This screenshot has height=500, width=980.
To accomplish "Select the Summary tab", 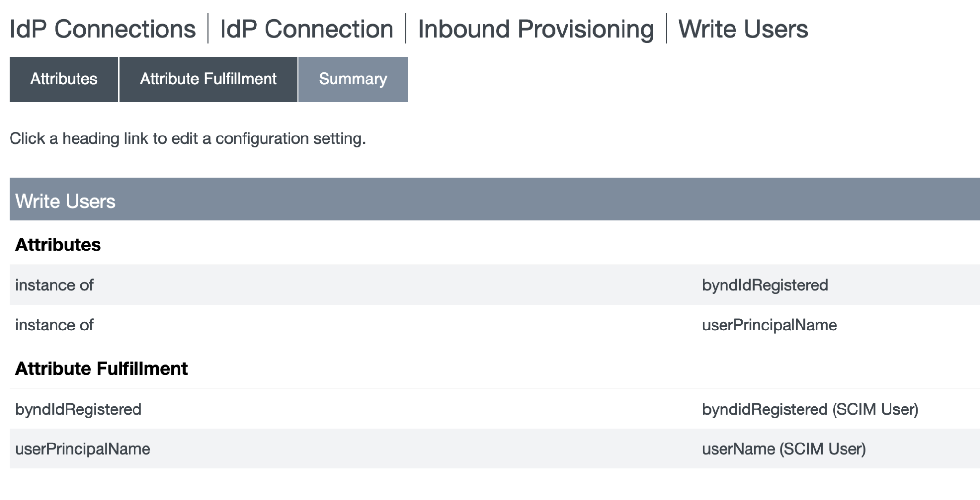I will coord(353,79).
